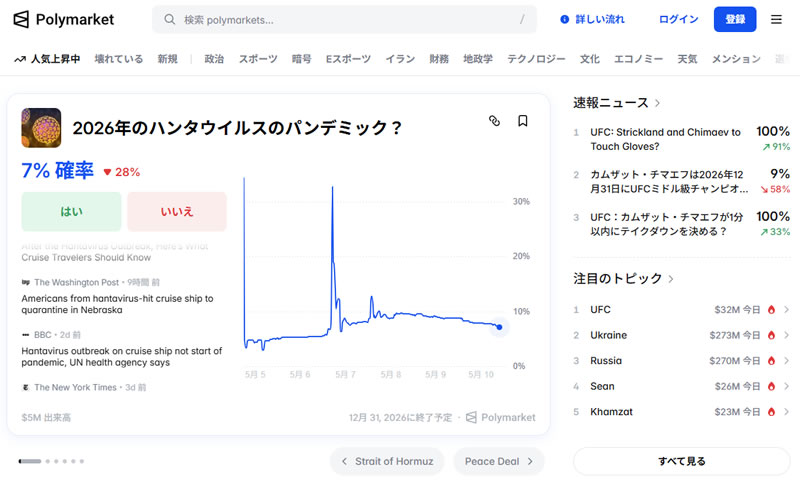The height and width of the screenshot is (487, 800).
Task: Click the BBC source icon
Action: (26, 335)
